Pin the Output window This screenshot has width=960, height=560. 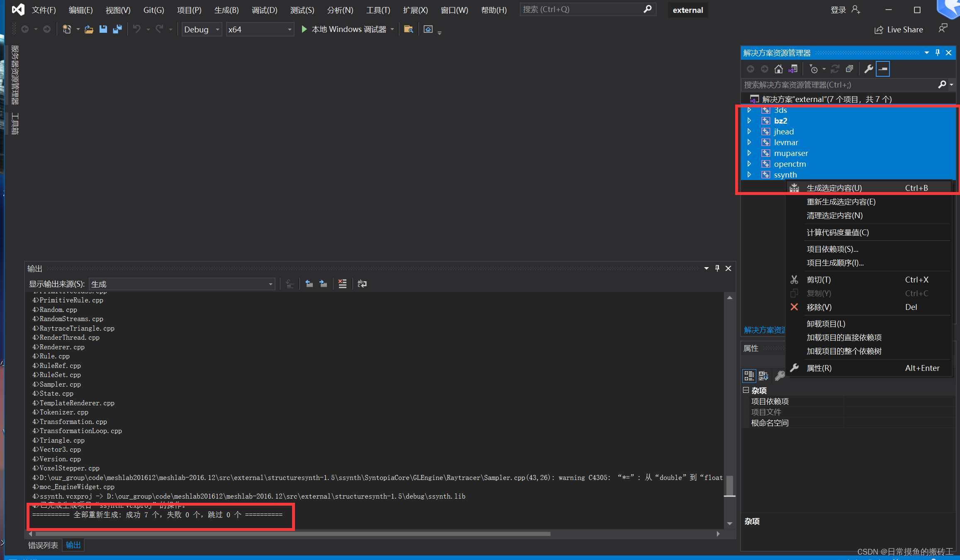(717, 268)
